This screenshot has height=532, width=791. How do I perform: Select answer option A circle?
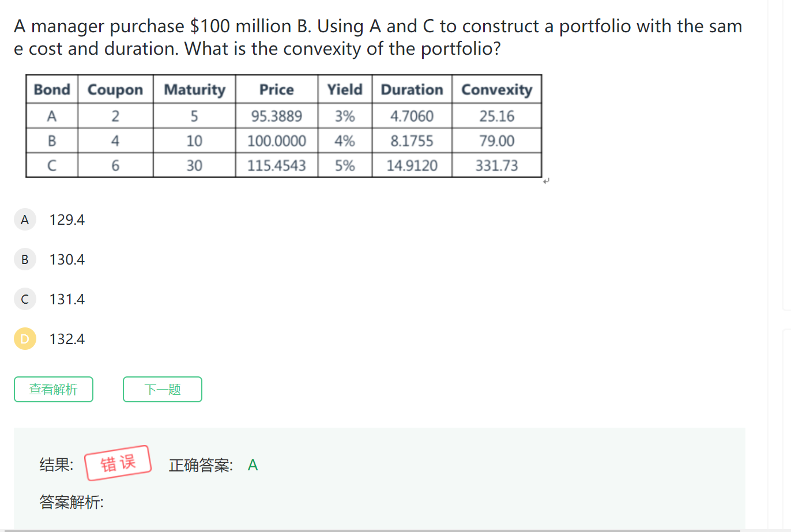tap(25, 220)
